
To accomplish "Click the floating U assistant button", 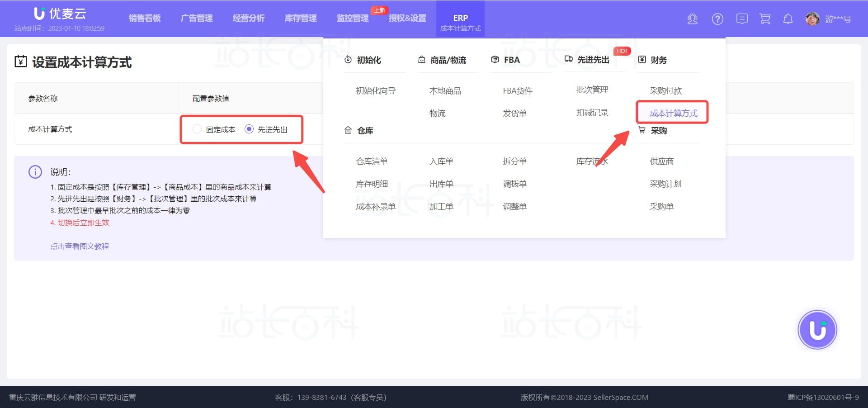I will [817, 330].
